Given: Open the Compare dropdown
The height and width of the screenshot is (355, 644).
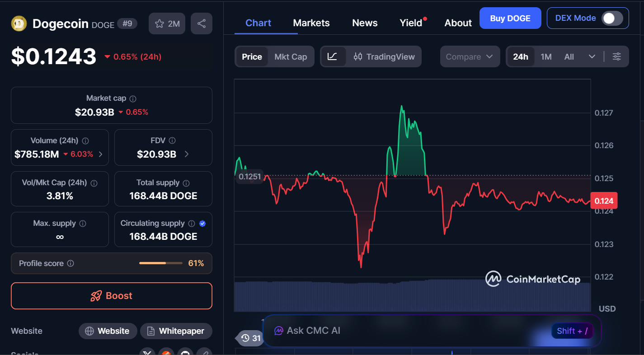Looking at the screenshot, I should 470,56.
